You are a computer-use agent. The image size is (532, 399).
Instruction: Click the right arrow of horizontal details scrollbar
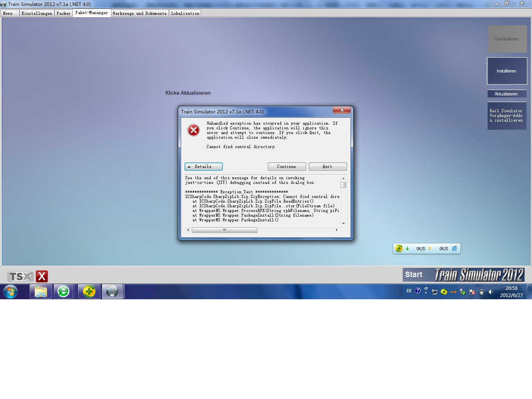pos(336,230)
